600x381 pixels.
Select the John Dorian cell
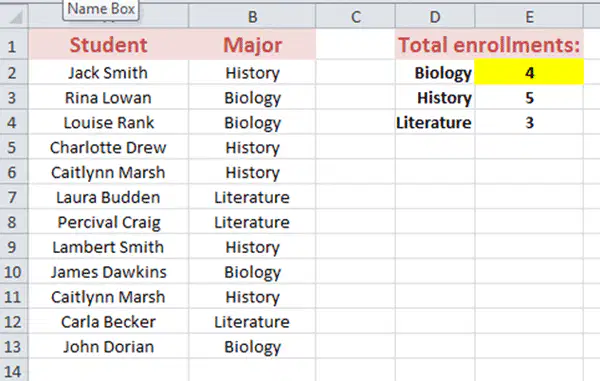click(109, 347)
